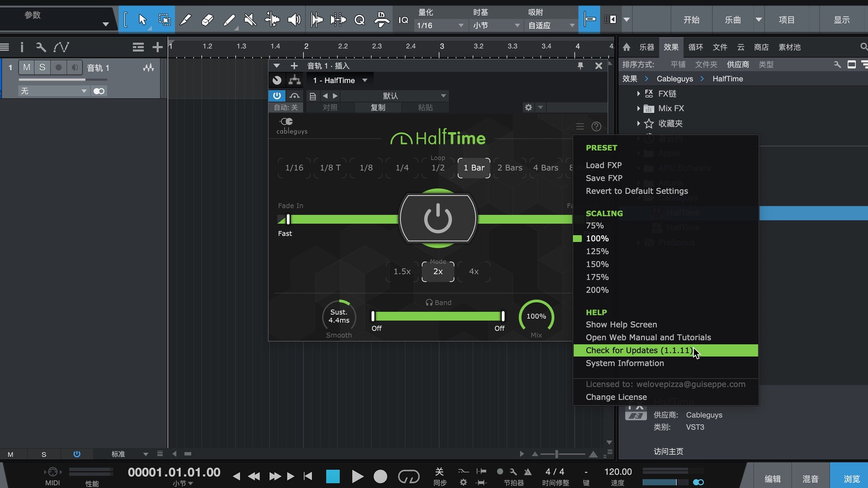Switch to 循环 browser tab
The image size is (868, 488).
tap(695, 47)
